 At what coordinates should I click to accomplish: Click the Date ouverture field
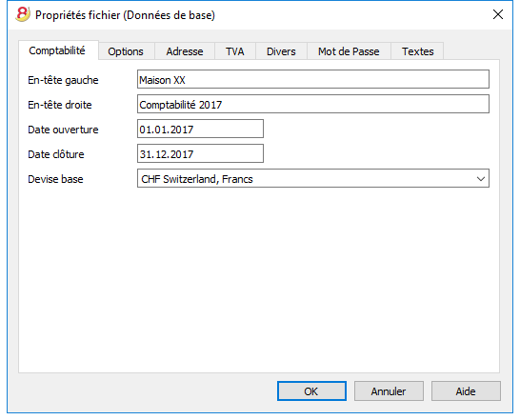200,129
